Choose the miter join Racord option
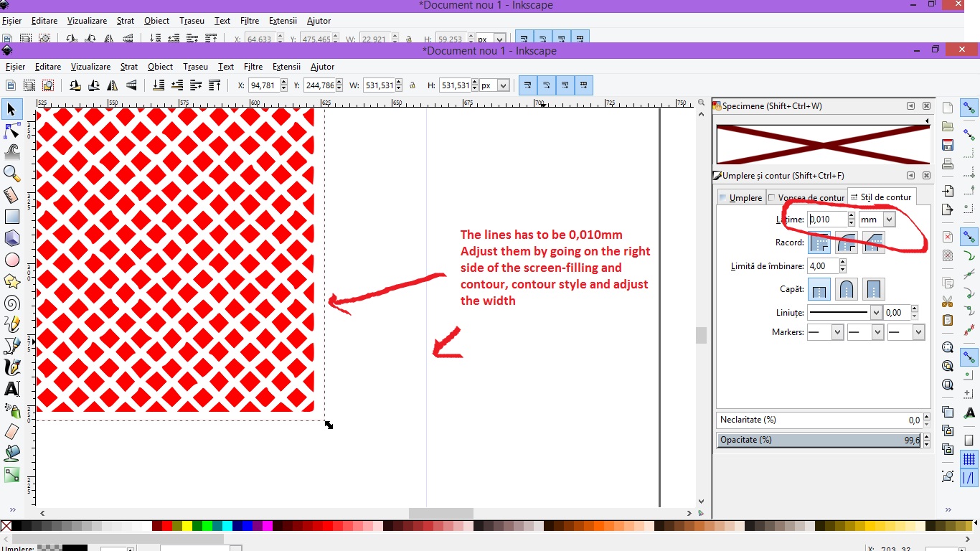This screenshot has width=980, height=551. [x=819, y=242]
